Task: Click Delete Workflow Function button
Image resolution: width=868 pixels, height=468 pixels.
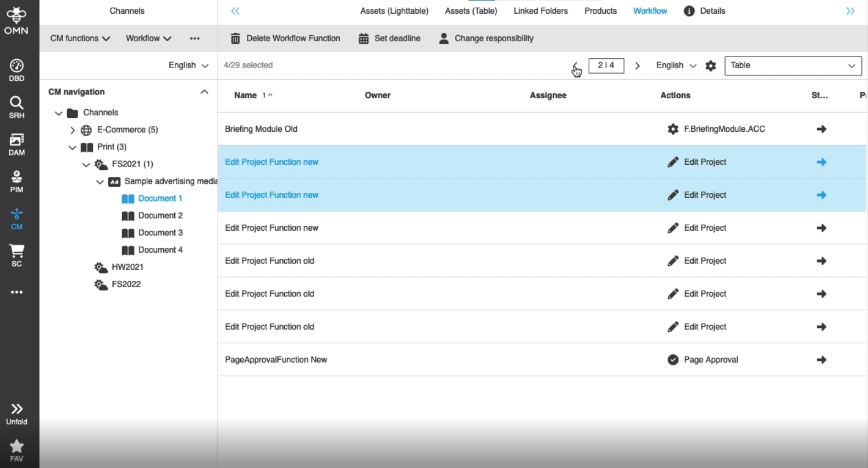Action: (x=285, y=38)
